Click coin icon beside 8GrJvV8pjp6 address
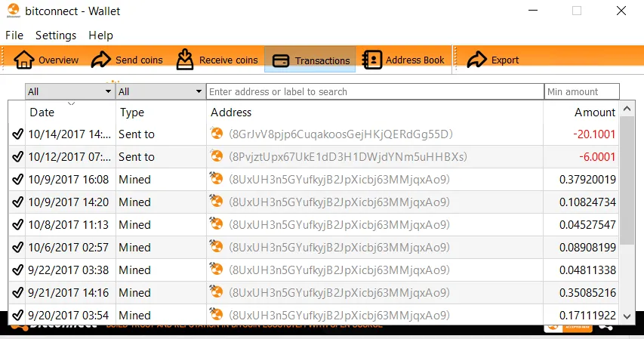This screenshot has width=644, height=339. (217, 133)
